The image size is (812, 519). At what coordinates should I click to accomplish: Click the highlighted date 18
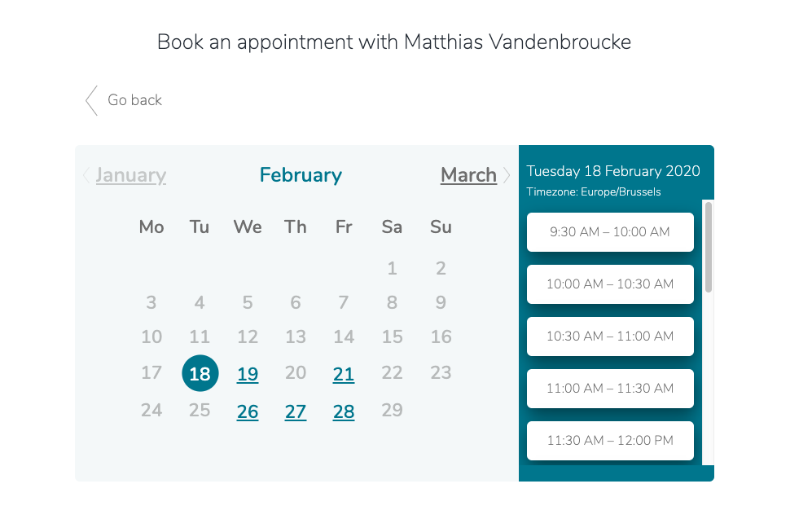(x=200, y=373)
